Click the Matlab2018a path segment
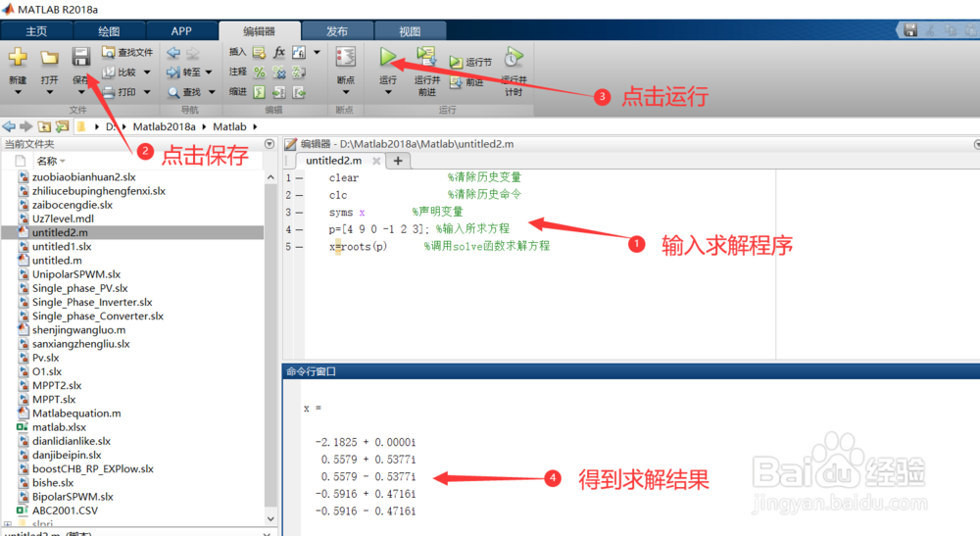 164,126
